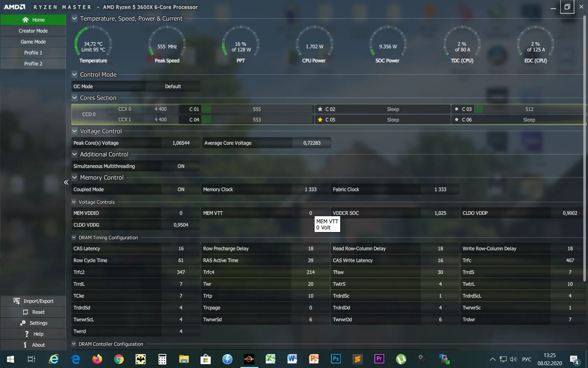
Task: Collapse the Memory Control section
Action: click(x=75, y=177)
